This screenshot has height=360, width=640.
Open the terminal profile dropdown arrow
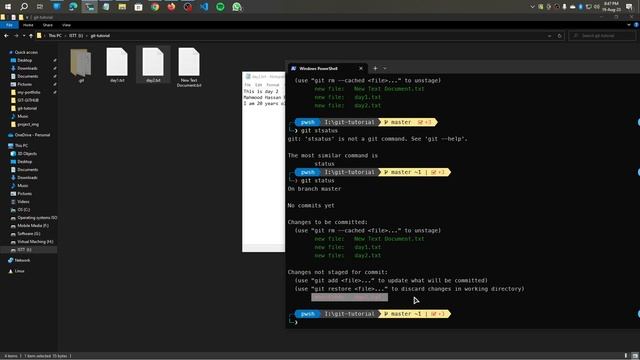384,68
